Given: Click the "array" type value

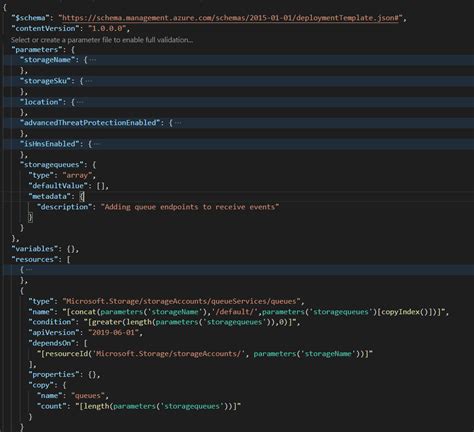Looking at the screenshot, I should tap(77, 175).
